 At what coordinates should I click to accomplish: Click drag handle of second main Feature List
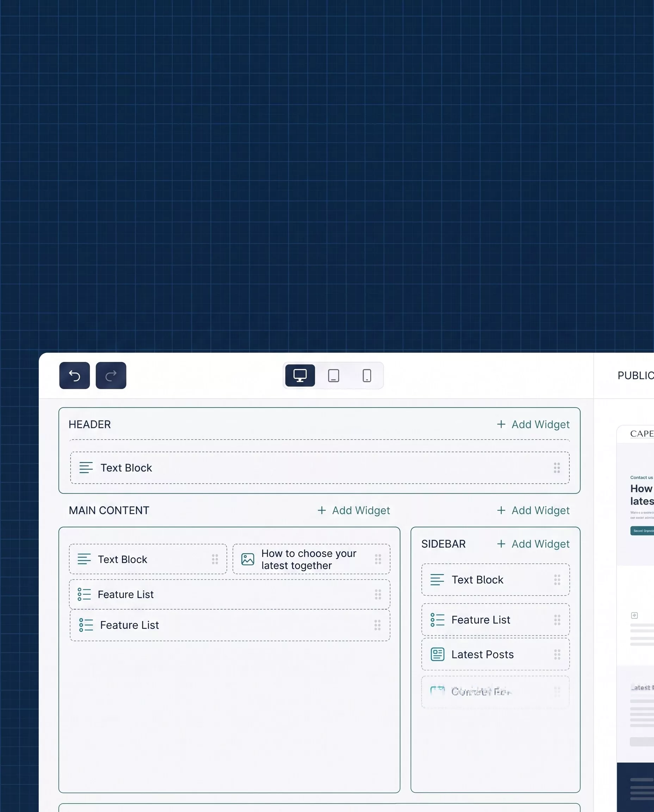tap(377, 625)
